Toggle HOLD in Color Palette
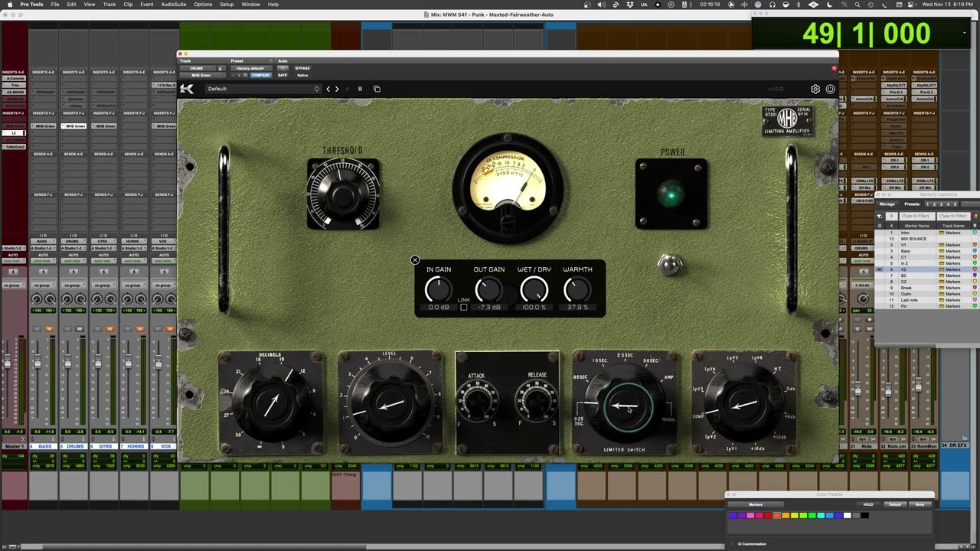The image size is (980, 551). click(868, 504)
